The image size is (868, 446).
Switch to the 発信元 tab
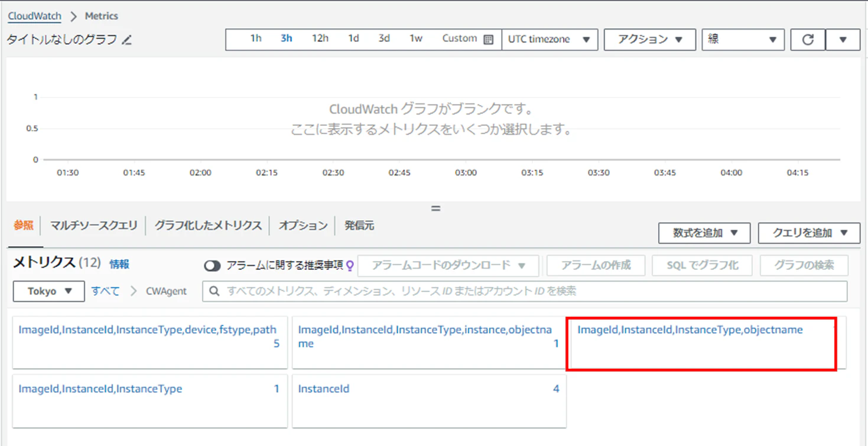pyautogui.click(x=359, y=226)
